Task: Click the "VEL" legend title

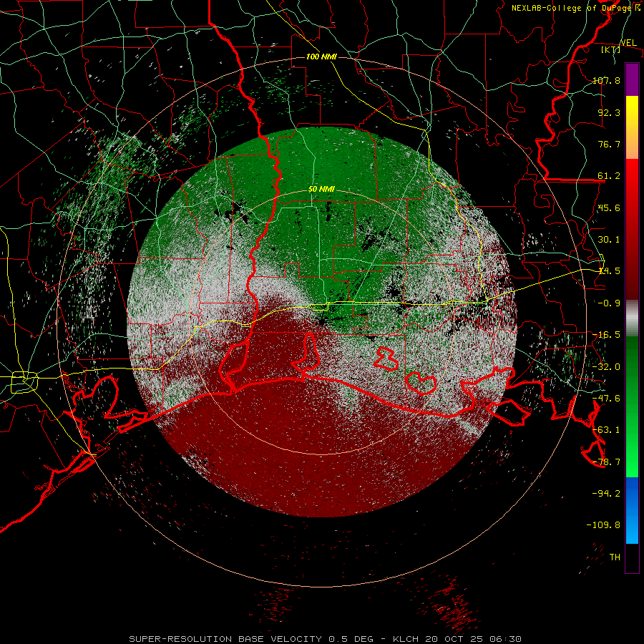Action: tap(628, 43)
